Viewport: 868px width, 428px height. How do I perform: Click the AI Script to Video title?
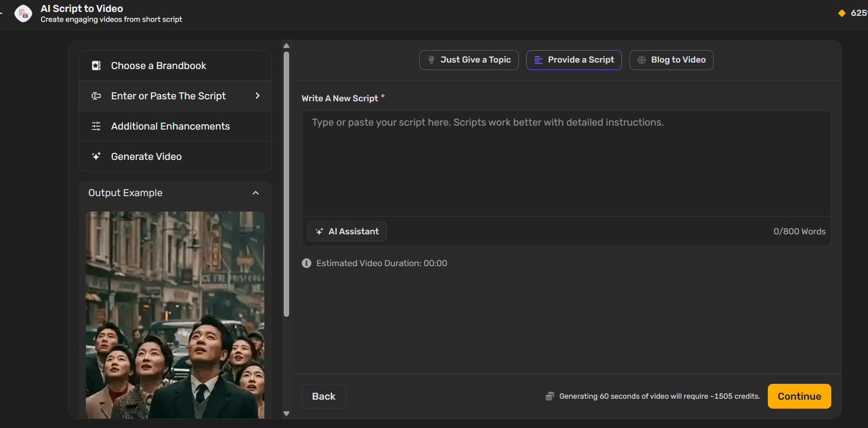82,8
